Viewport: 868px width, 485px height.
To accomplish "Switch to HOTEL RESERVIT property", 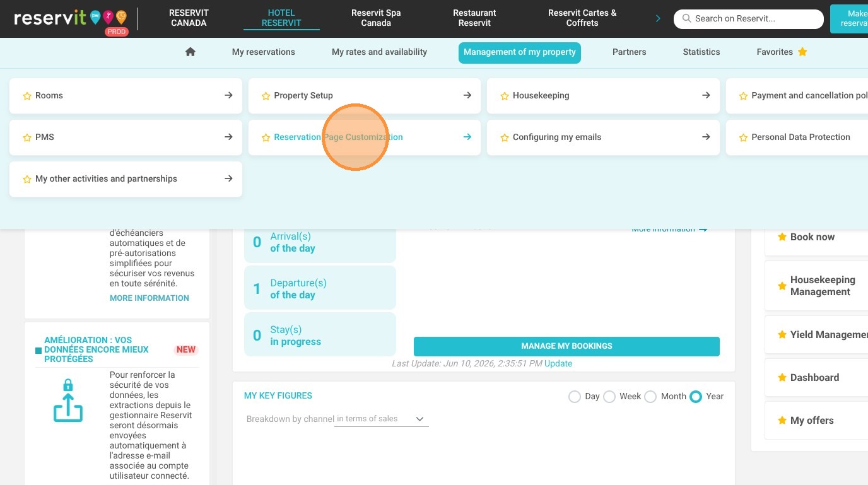I will click(281, 18).
